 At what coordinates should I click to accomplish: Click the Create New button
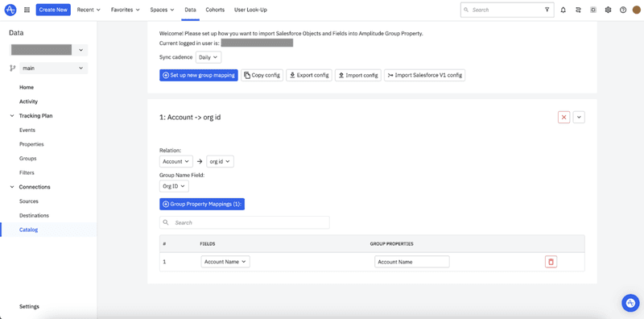point(53,10)
